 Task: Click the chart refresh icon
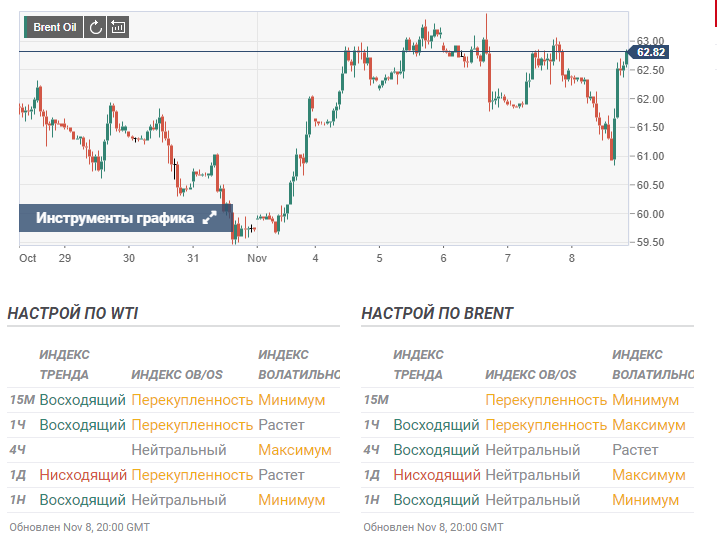(95, 27)
